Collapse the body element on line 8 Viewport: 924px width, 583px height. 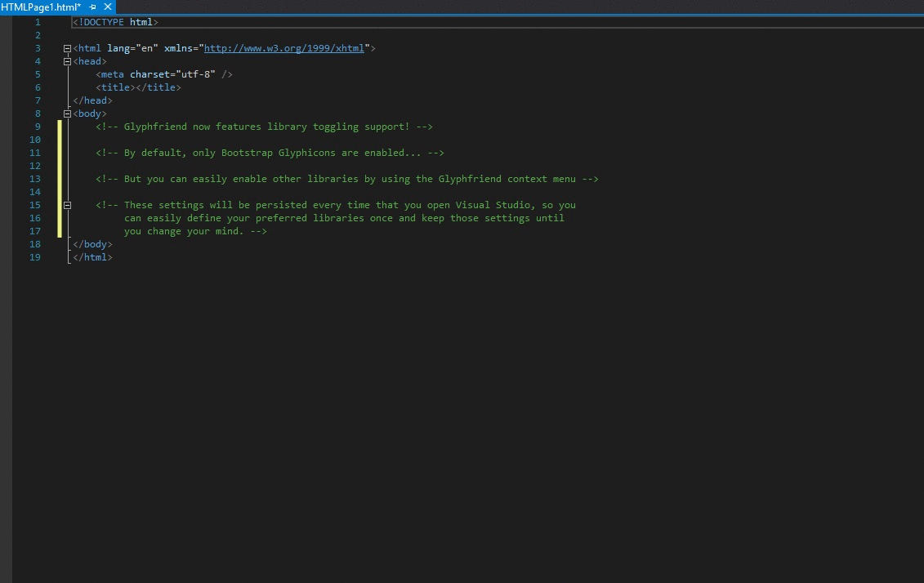click(67, 113)
